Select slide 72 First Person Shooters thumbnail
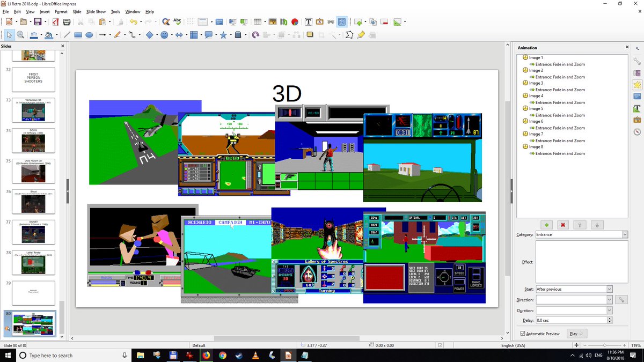Screen dimensions: 644x362 pos(33,79)
